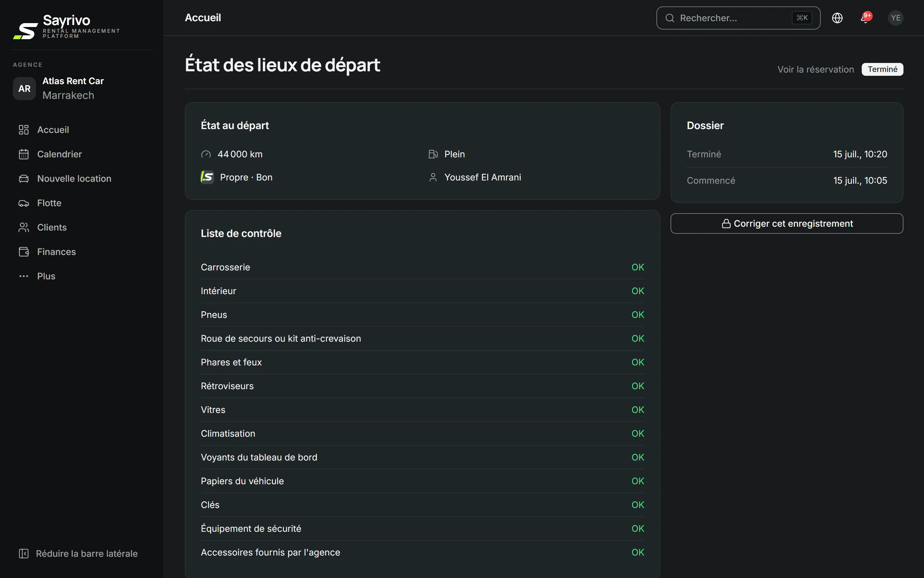Click the 15 juil., 10:20 timestamp
Image resolution: width=924 pixels, height=578 pixels.
(860, 154)
